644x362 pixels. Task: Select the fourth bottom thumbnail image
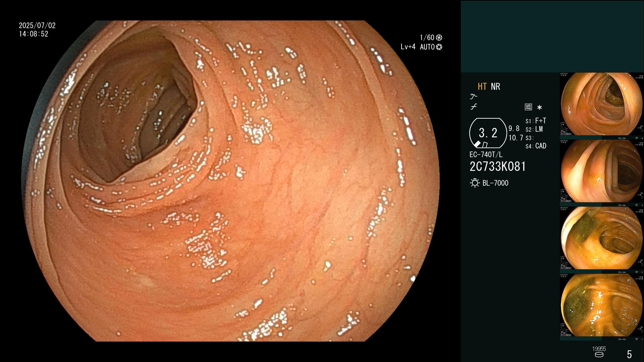point(602,305)
